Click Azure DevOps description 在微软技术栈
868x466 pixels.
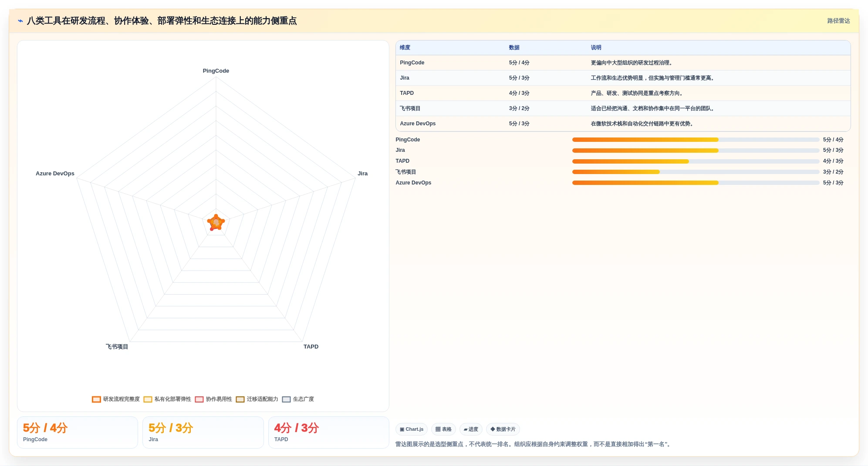coord(643,124)
